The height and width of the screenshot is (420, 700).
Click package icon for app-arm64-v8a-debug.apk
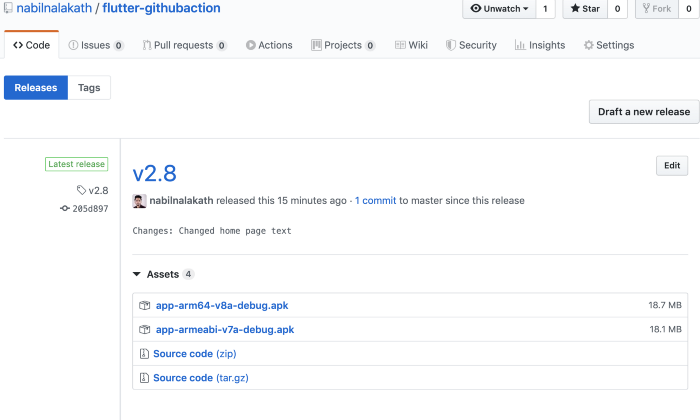click(145, 305)
